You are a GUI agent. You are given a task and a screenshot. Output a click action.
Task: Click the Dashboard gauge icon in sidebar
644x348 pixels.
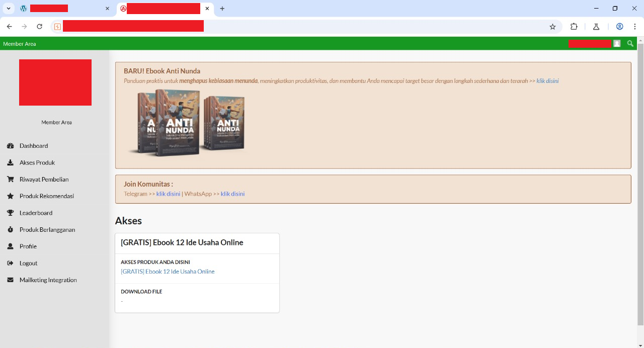[10, 146]
